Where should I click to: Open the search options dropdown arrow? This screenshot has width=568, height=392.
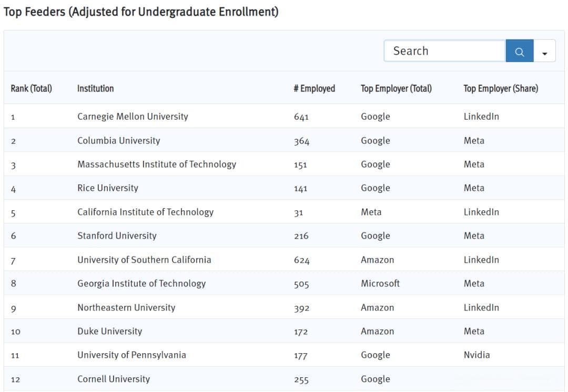(544, 51)
